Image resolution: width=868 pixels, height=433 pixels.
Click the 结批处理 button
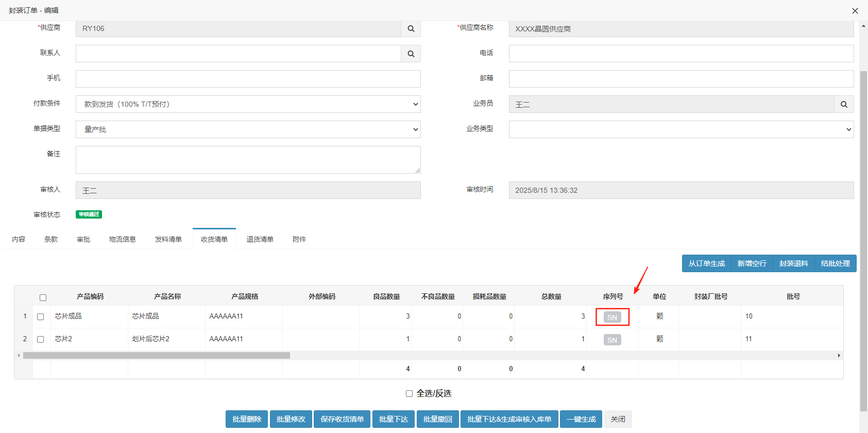[836, 263]
